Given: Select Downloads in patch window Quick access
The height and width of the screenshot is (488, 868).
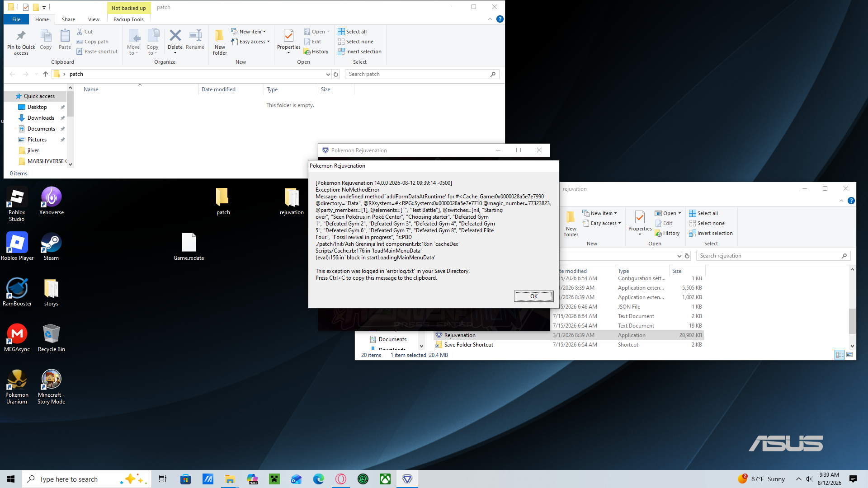Looking at the screenshot, I should [x=41, y=118].
